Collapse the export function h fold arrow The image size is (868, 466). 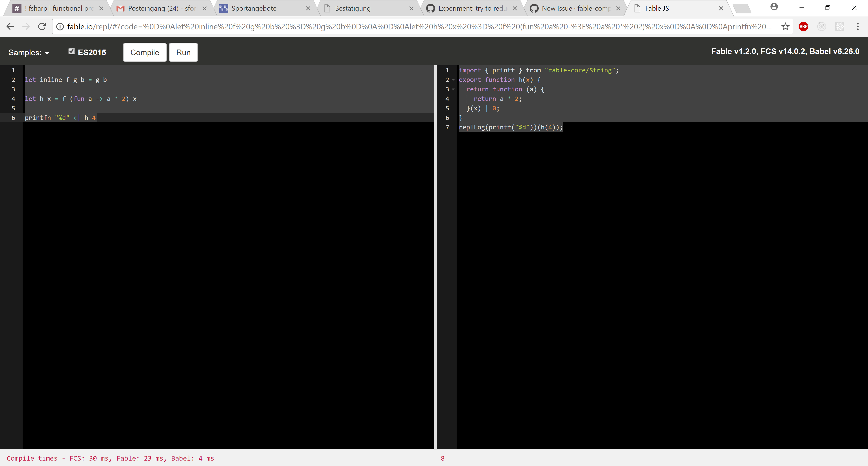tap(453, 80)
